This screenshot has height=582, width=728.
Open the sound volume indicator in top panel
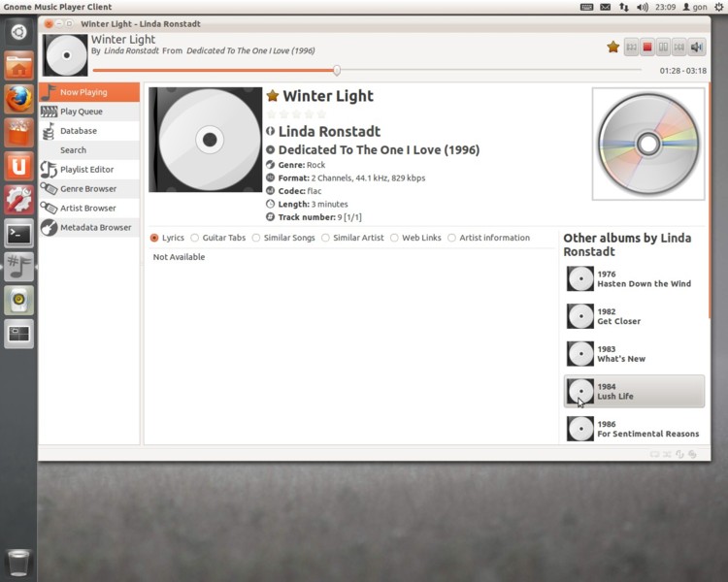(643, 7)
